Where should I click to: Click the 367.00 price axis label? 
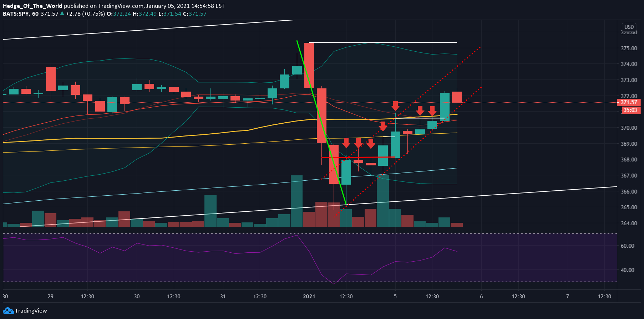click(x=629, y=175)
